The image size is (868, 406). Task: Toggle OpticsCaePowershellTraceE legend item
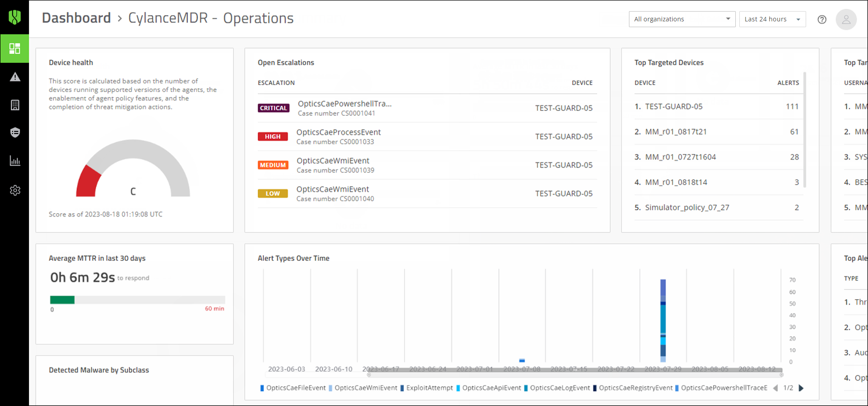coord(721,388)
